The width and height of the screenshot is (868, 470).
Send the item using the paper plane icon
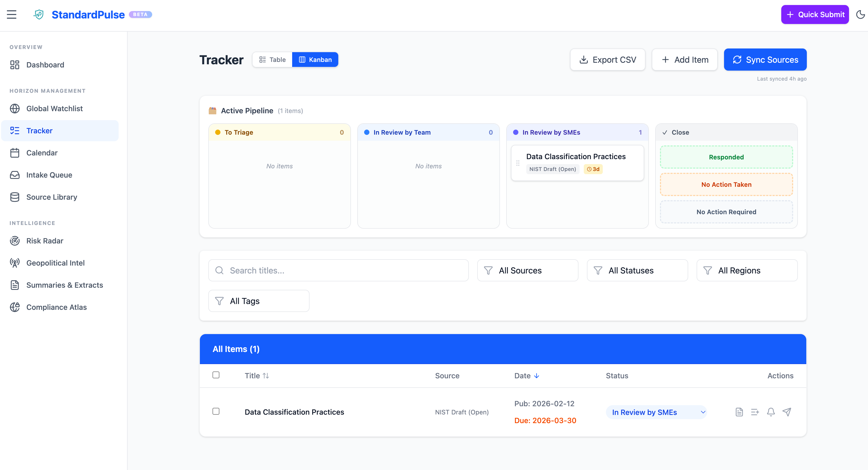click(787, 412)
